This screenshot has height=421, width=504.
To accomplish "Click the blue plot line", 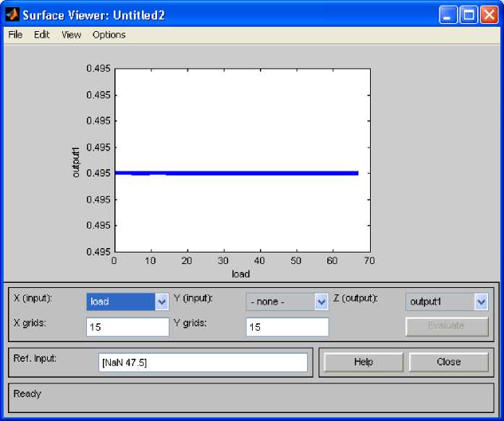I will tap(237, 174).
